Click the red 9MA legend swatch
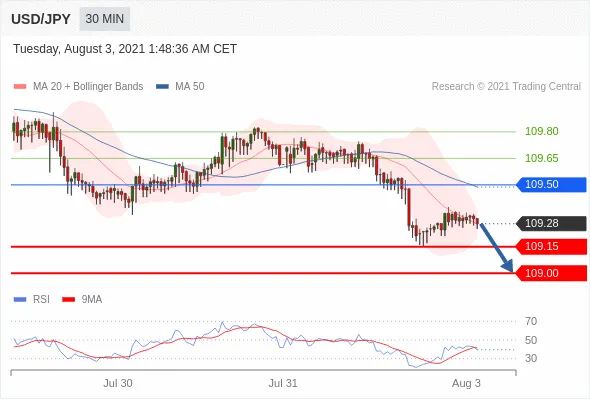Viewport: 590px width, 400px height. 68,300
